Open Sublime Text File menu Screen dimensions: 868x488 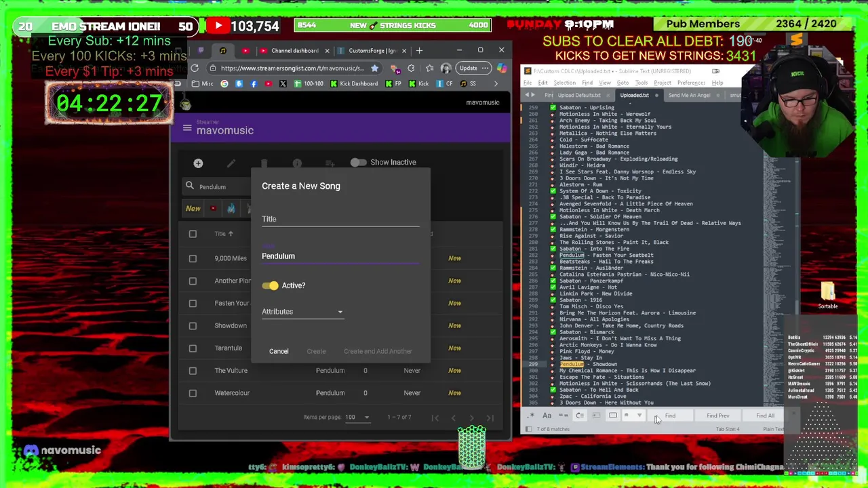[528, 83]
